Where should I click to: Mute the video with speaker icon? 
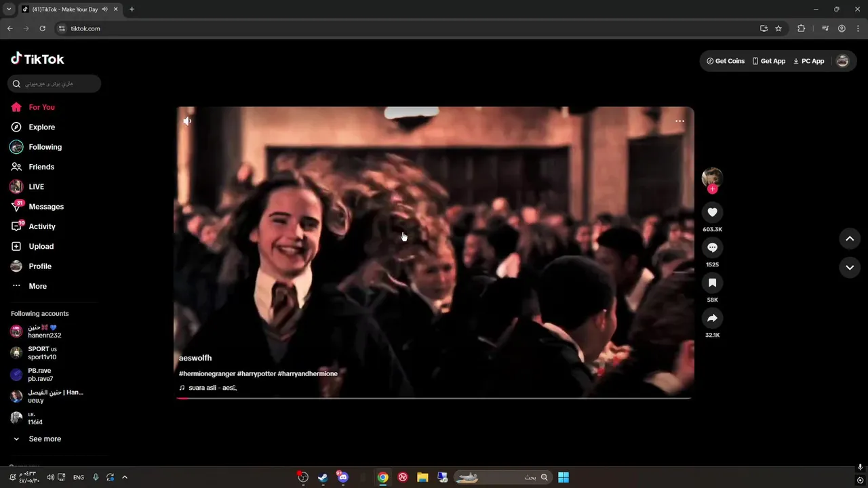point(187,121)
